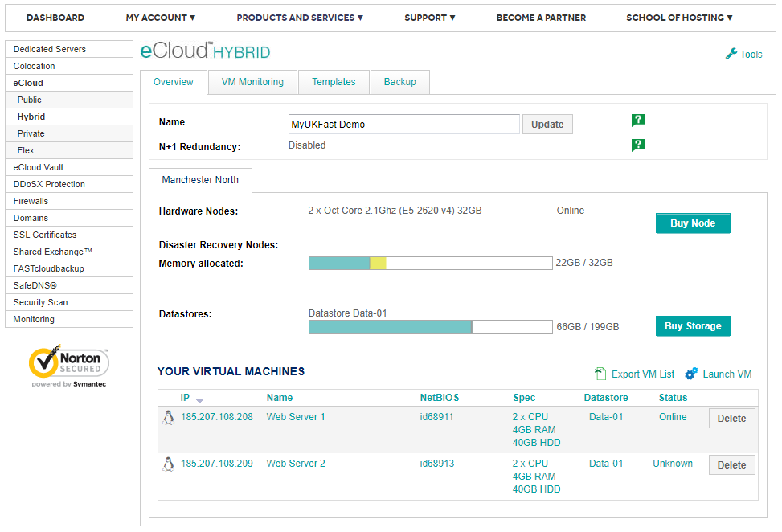Click the Export VM List spreadsheet icon

tap(600, 374)
